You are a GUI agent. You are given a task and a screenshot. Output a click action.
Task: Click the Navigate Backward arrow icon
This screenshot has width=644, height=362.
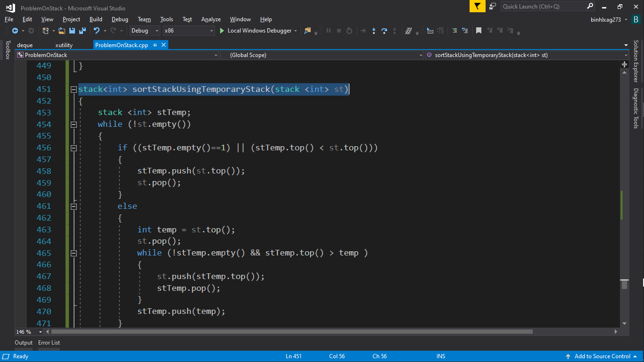15,31
